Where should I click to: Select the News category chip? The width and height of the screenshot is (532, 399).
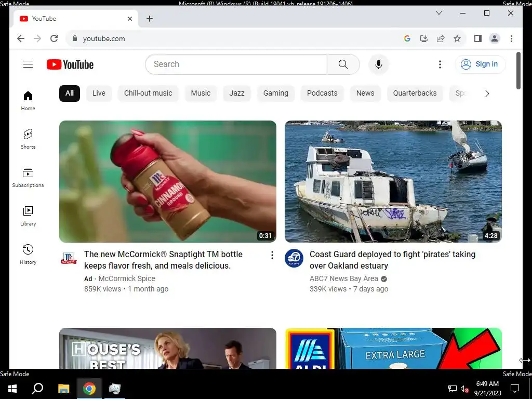[x=365, y=94]
